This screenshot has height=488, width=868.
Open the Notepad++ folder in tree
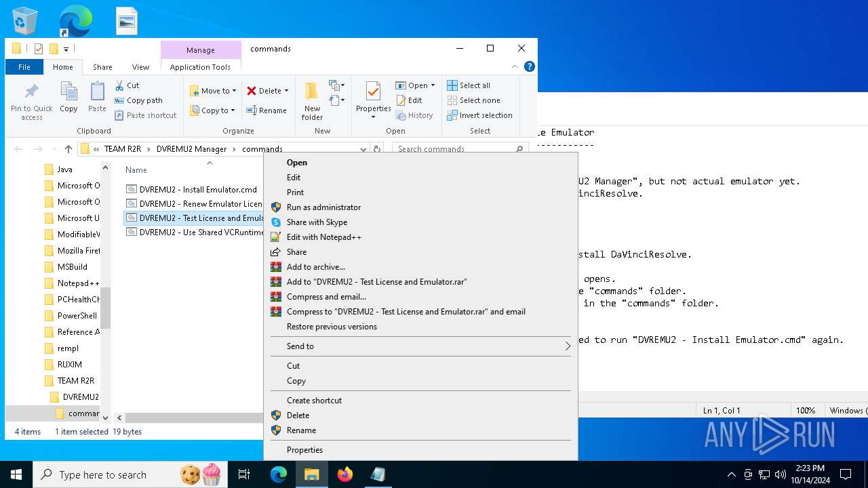[72, 283]
